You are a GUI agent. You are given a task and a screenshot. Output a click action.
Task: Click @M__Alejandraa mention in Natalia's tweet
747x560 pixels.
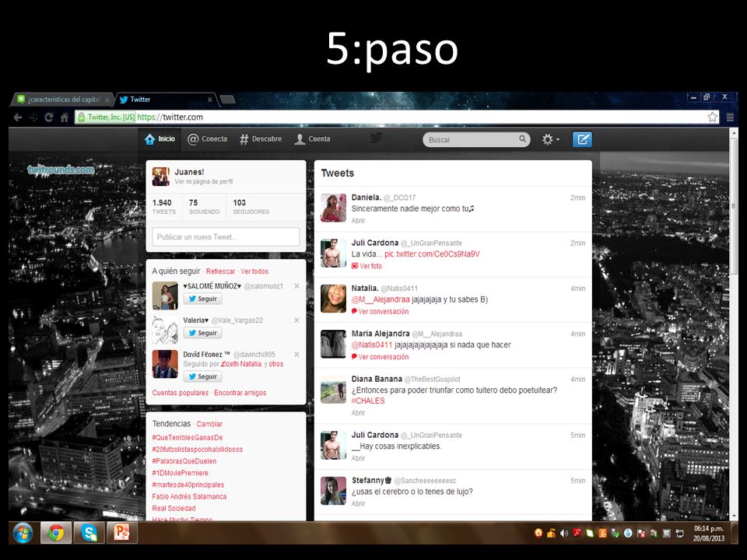click(381, 299)
